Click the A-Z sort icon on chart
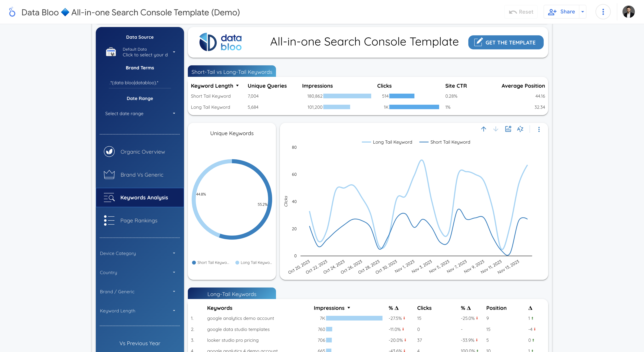 [x=520, y=129]
